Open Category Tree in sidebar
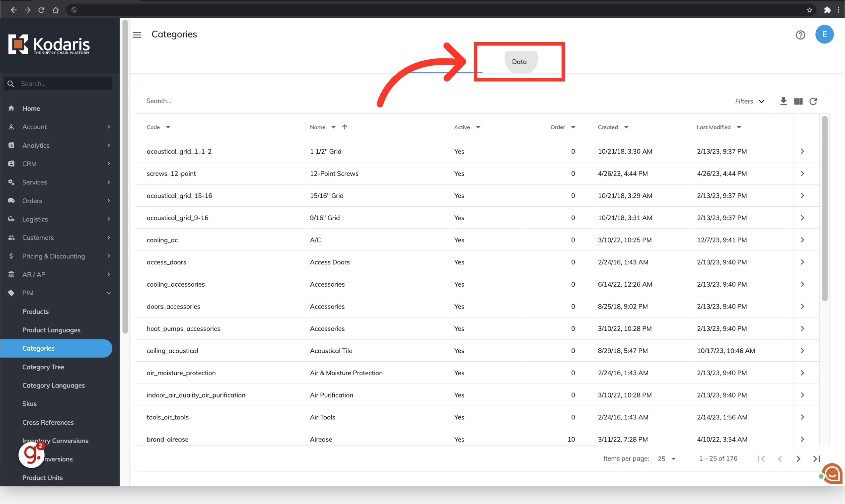 (43, 367)
